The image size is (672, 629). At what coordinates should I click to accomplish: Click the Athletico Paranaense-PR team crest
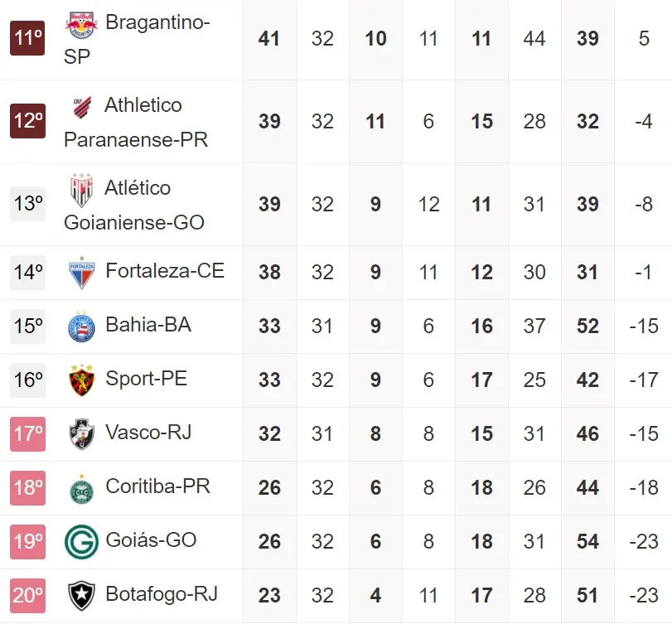pyautogui.click(x=81, y=108)
